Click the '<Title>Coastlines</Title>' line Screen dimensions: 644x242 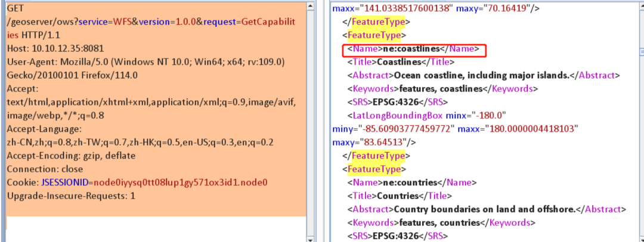coord(401,63)
